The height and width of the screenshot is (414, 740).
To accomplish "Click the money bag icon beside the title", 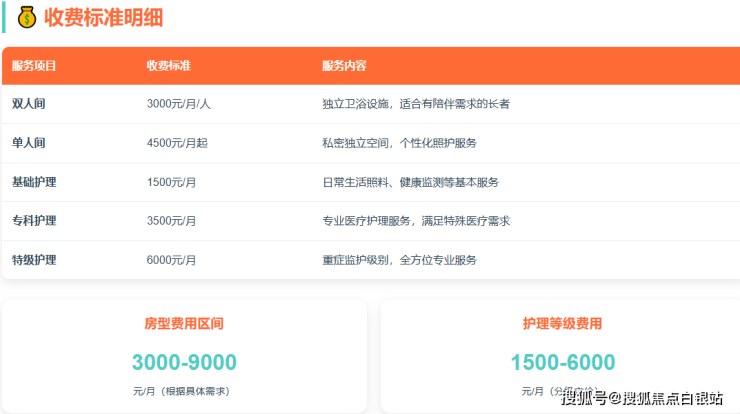I will (25, 17).
